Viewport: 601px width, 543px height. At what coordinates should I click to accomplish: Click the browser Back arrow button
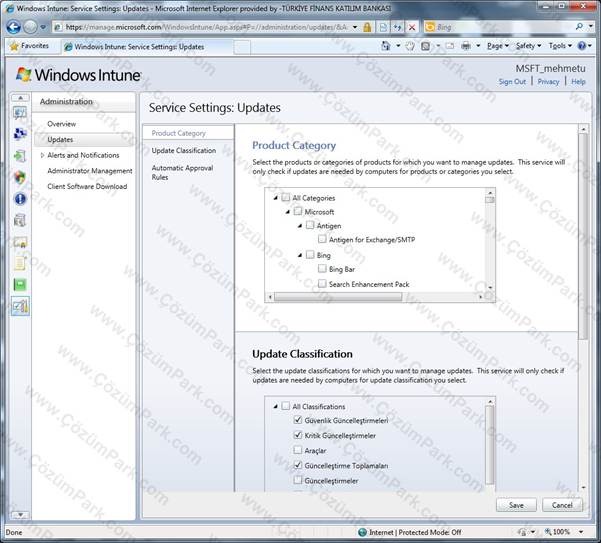tap(13, 27)
